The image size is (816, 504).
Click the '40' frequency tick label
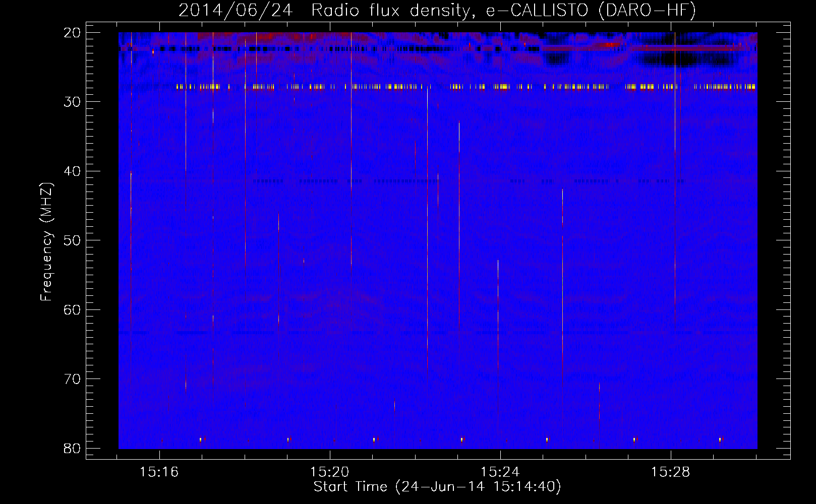click(73, 171)
